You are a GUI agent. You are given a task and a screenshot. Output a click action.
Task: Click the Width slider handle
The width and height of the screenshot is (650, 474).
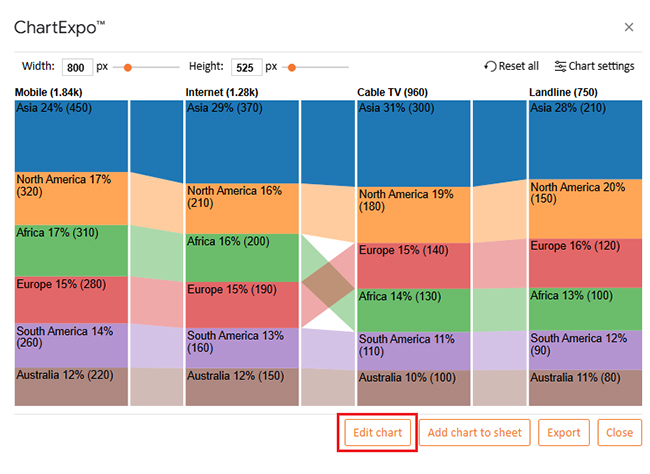[x=128, y=68]
